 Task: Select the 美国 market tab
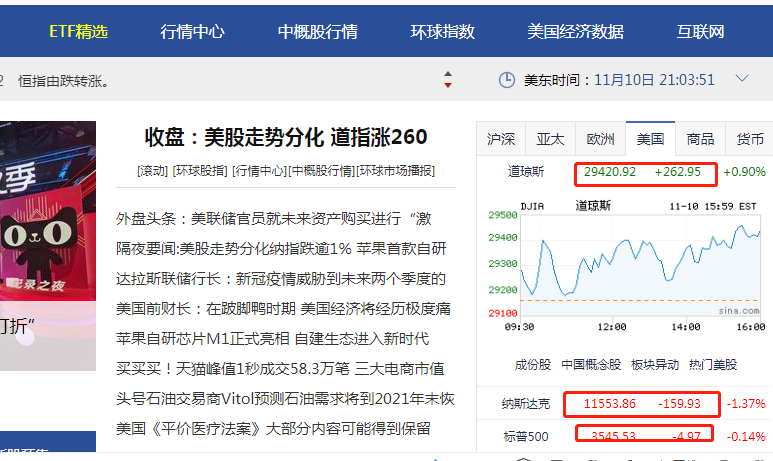(650, 139)
